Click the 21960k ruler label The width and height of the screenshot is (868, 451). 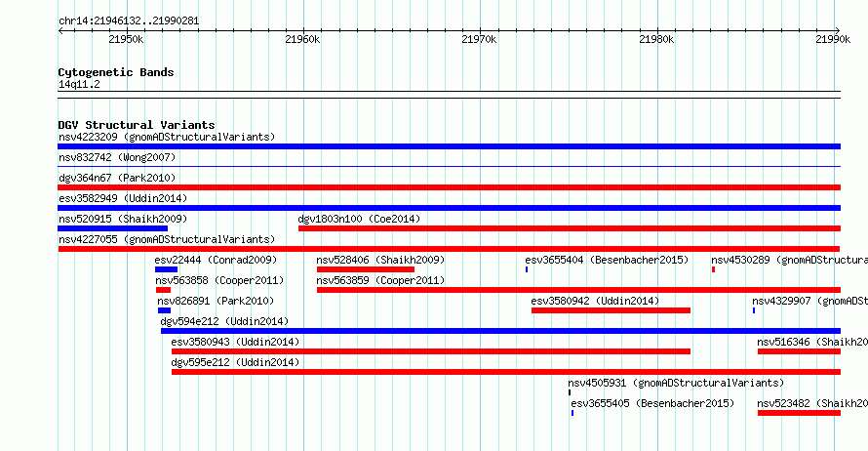click(302, 39)
